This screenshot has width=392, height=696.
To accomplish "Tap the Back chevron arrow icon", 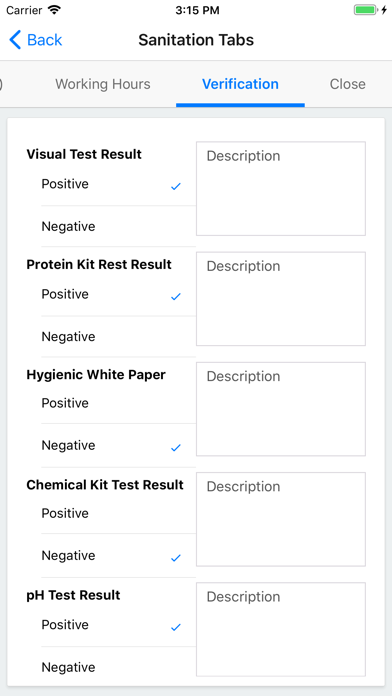I will [x=15, y=40].
